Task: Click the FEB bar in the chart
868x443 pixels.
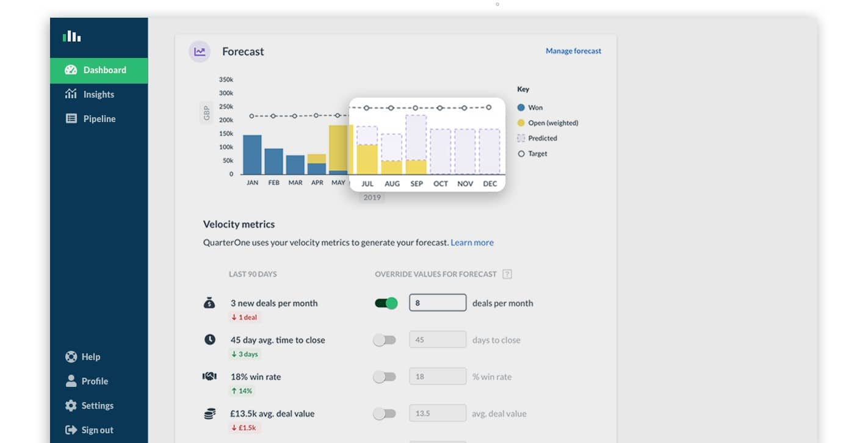Action: pyautogui.click(x=273, y=161)
